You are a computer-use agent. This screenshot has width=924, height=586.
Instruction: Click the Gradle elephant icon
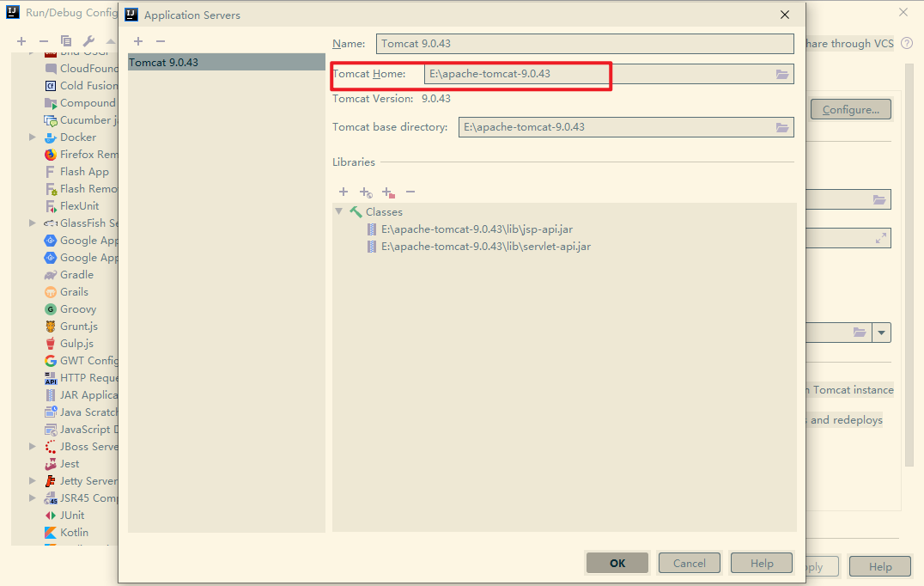pyautogui.click(x=51, y=275)
